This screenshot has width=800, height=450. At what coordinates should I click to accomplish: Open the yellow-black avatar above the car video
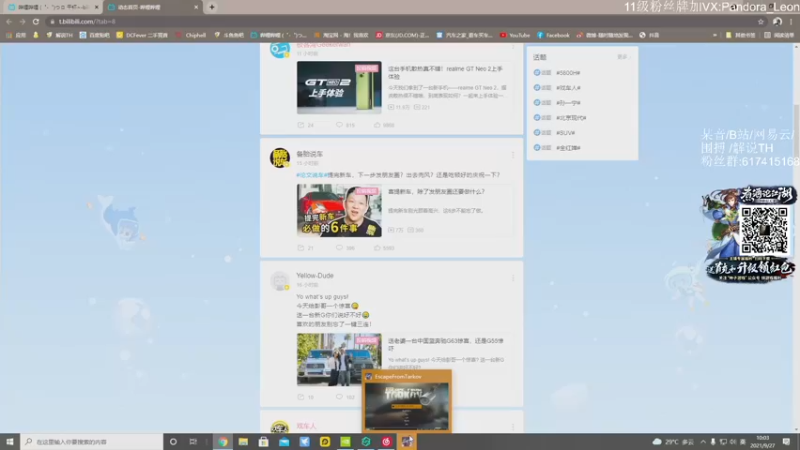click(280, 158)
